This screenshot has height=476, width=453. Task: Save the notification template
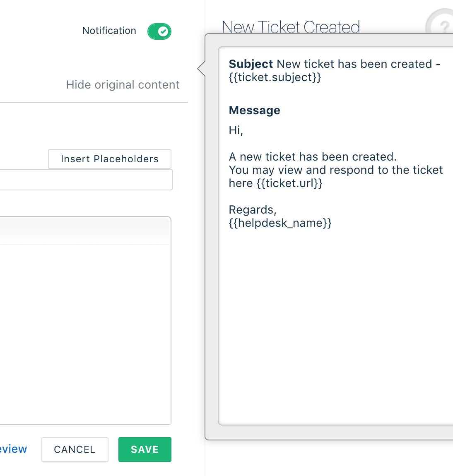click(x=145, y=449)
